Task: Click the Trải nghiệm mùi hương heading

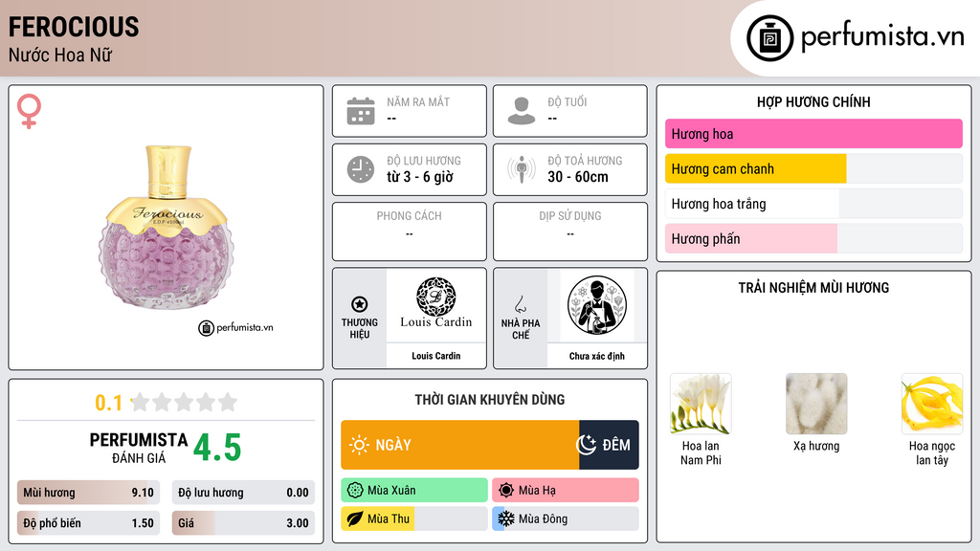Action: pos(813,288)
